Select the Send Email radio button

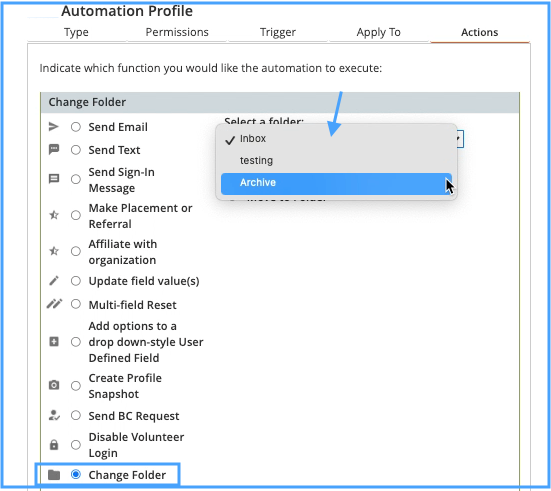(x=76, y=127)
